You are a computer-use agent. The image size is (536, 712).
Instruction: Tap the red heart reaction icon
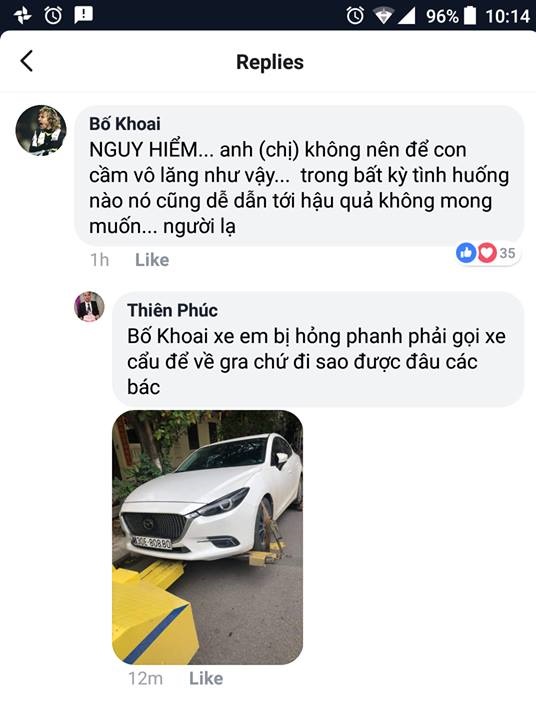[486, 252]
